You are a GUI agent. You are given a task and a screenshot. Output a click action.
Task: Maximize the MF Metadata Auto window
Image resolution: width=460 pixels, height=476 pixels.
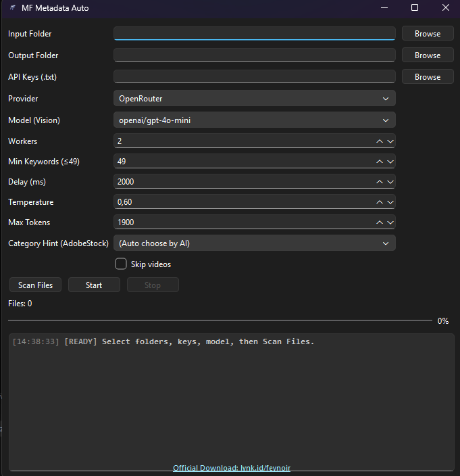[x=415, y=7]
